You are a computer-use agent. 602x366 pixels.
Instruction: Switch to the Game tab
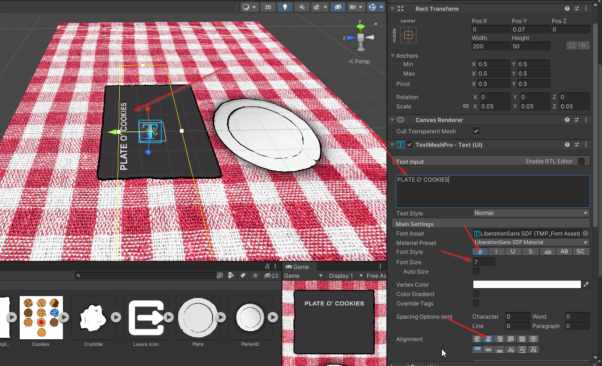pyautogui.click(x=297, y=267)
